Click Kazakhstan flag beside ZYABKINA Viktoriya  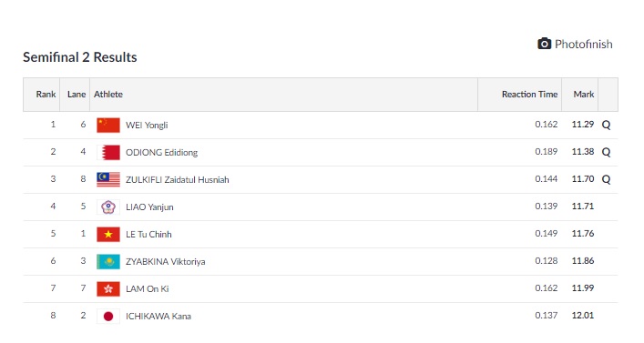(108, 261)
